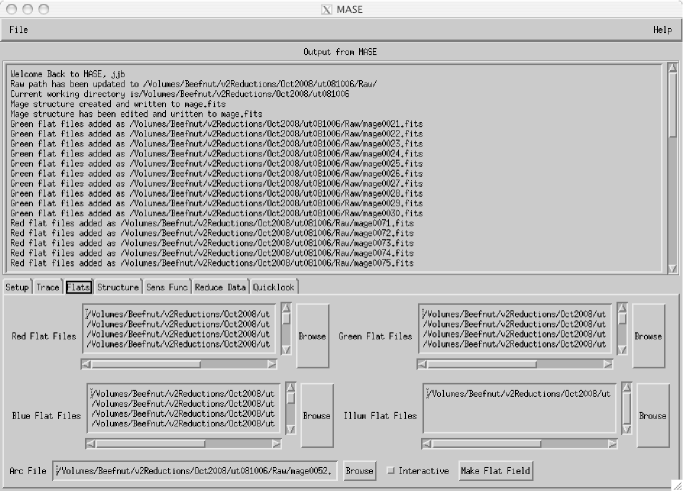
Task: Open the Structure tab
Action: pyautogui.click(x=118, y=287)
